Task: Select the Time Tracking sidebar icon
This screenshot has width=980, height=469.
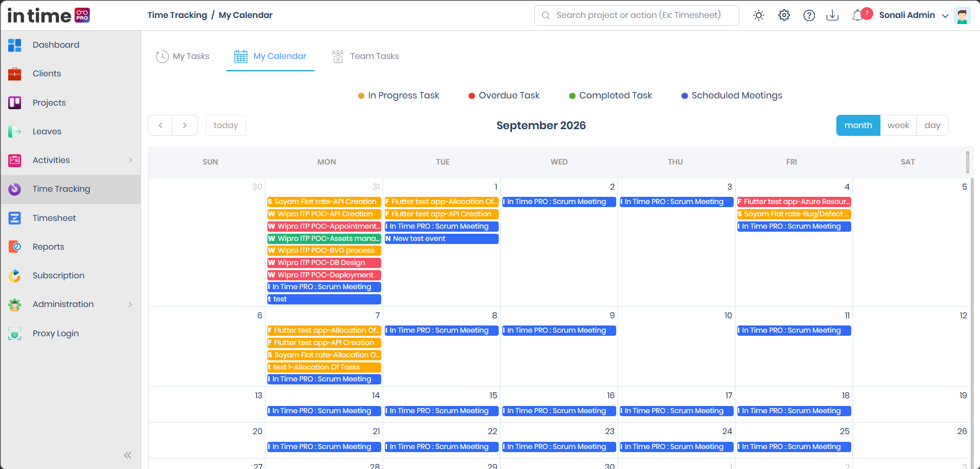Action: click(x=14, y=189)
